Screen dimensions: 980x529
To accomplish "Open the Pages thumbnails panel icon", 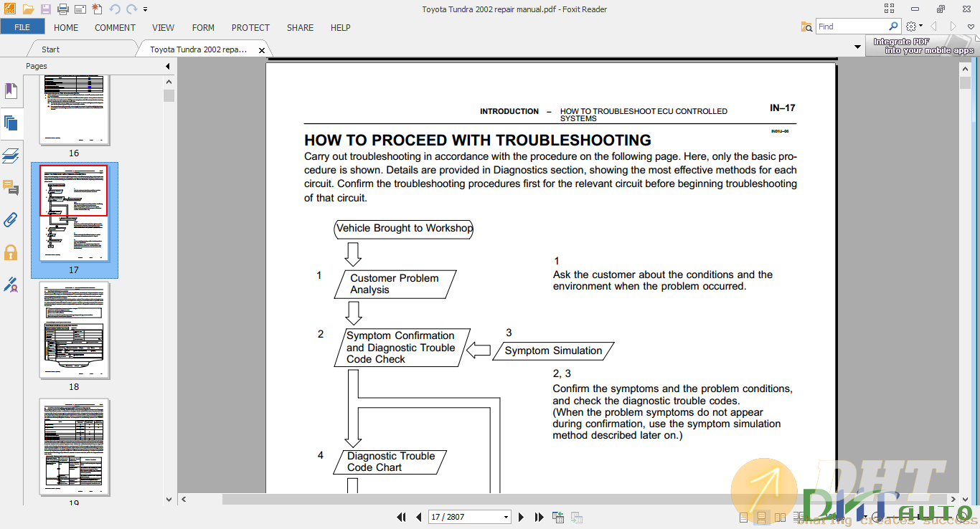I will click(11, 123).
